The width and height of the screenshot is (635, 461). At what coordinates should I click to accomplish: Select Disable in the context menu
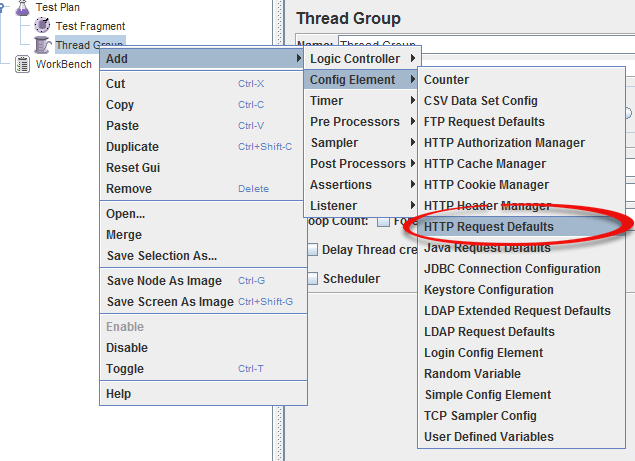pos(127,348)
